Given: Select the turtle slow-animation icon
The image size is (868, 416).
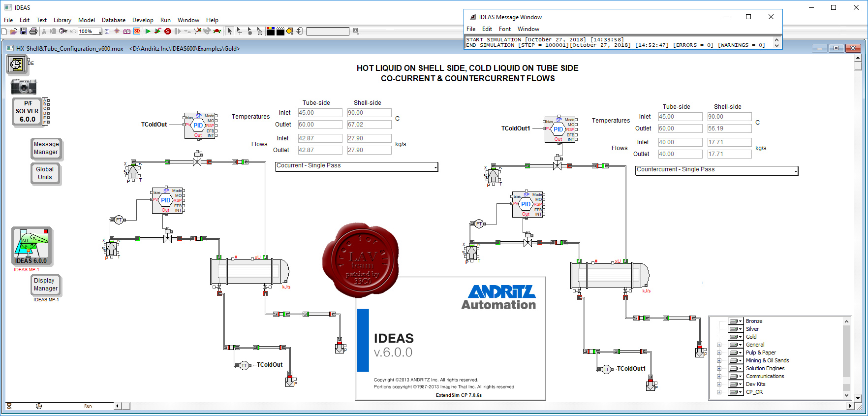Looking at the screenshot, I should click(217, 31).
